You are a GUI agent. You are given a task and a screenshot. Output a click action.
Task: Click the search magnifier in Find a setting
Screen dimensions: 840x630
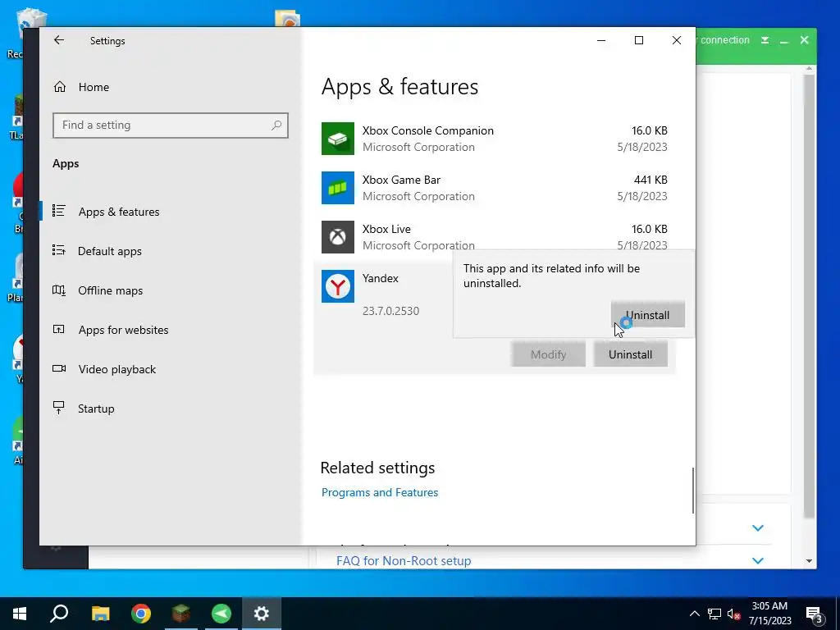click(276, 126)
